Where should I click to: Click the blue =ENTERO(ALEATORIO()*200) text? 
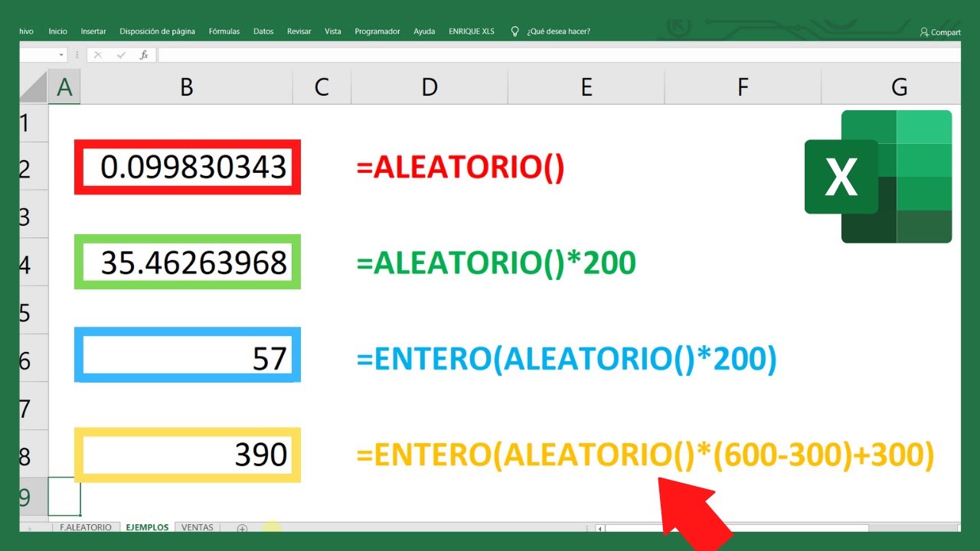click(x=567, y=360)
